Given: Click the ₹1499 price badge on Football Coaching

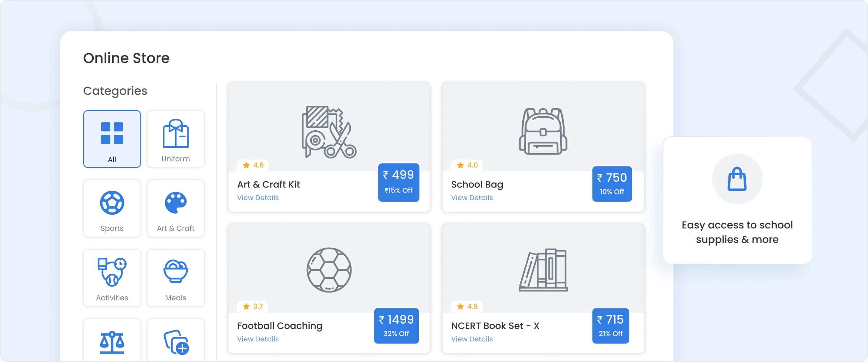Looking at the screenshot, I should click(396, 326).
